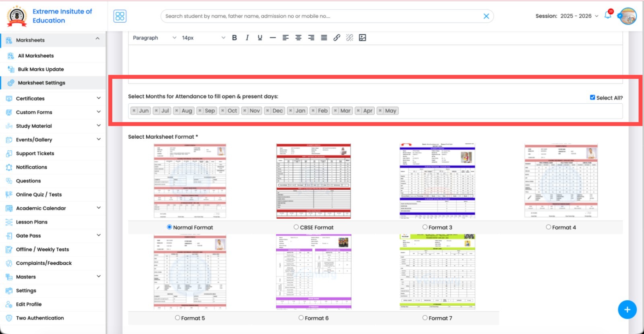This screenshot has height=334, width=644.
Task: Expand the Gate Pass sidebar section
Action: (x=99, y=235)
